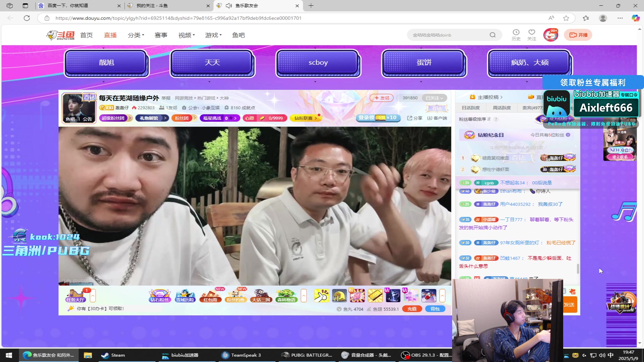644x362 pixels.
Task: Click the 客户端 client download icon
Action: click(437, 118)
